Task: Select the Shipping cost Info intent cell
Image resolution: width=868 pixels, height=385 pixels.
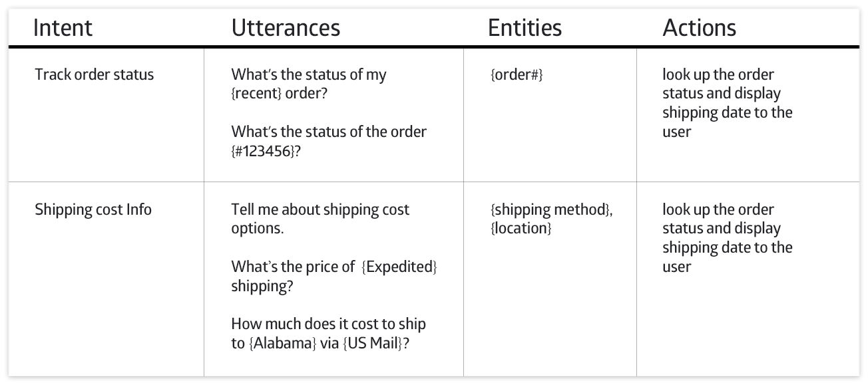Action: click(x=93, y=209)
